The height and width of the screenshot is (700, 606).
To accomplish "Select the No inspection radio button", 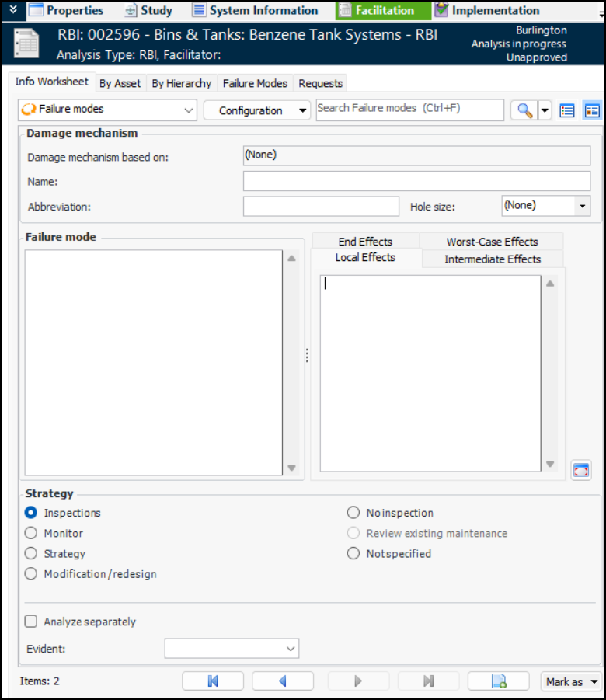I will click(353, 513).
